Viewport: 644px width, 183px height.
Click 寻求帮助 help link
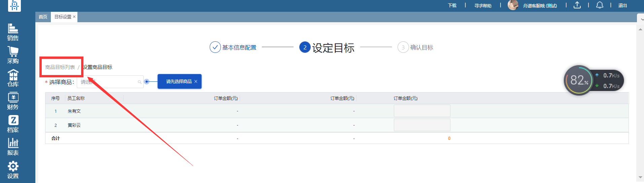click(483, 6)
